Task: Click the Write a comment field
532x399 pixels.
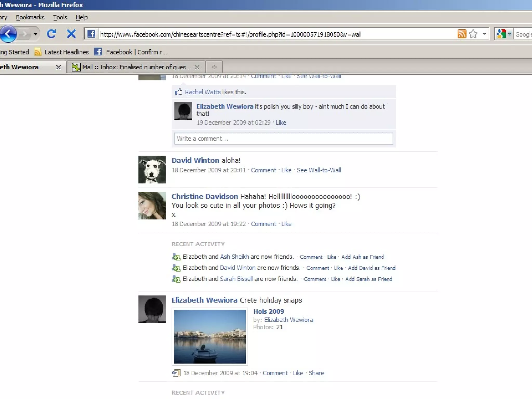Action: [283, 139]
